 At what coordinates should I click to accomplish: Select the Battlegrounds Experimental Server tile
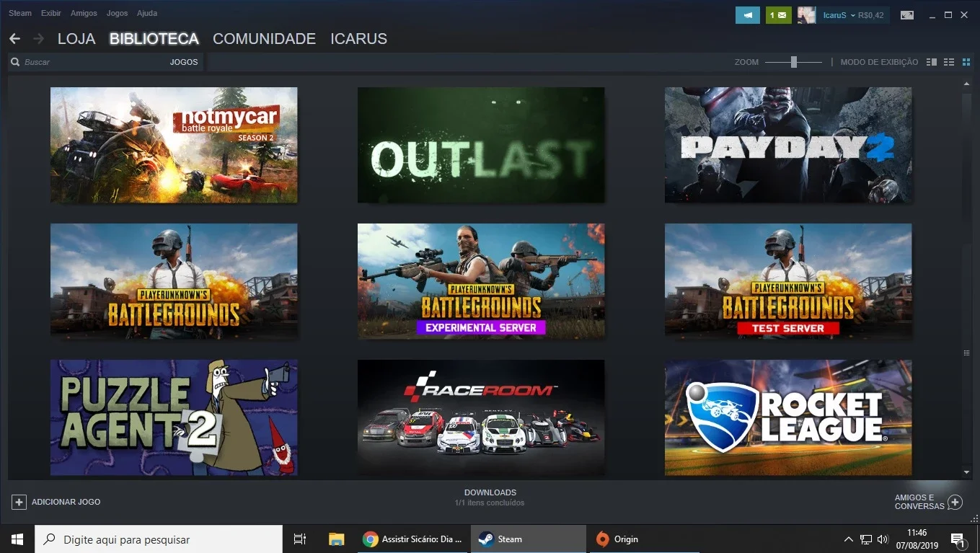coord(481,281)
